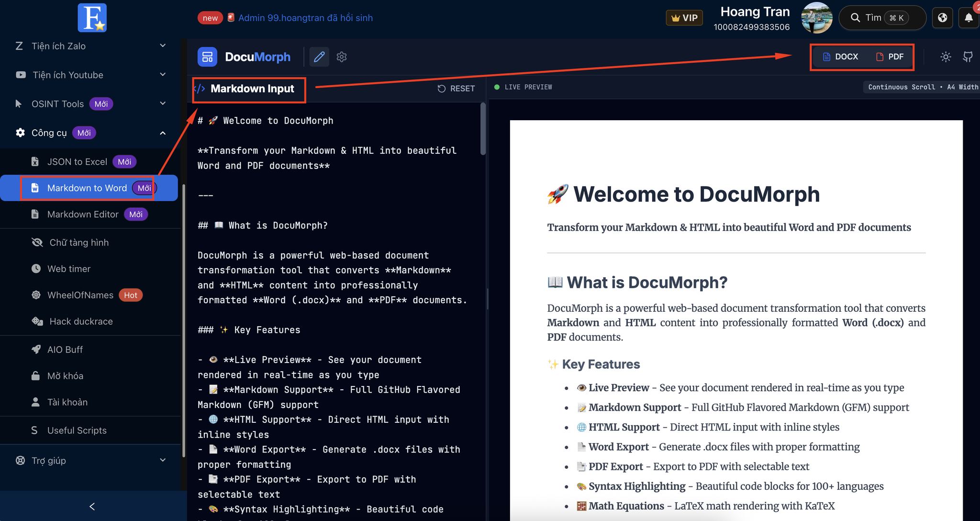Click the sidebar scrollbar

[183, 320]
